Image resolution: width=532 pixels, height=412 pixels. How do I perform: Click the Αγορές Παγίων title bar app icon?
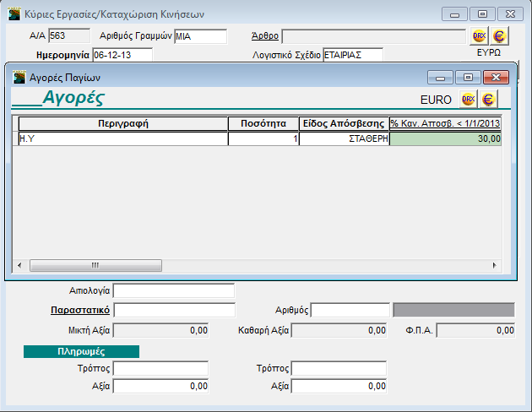point(19,78)
